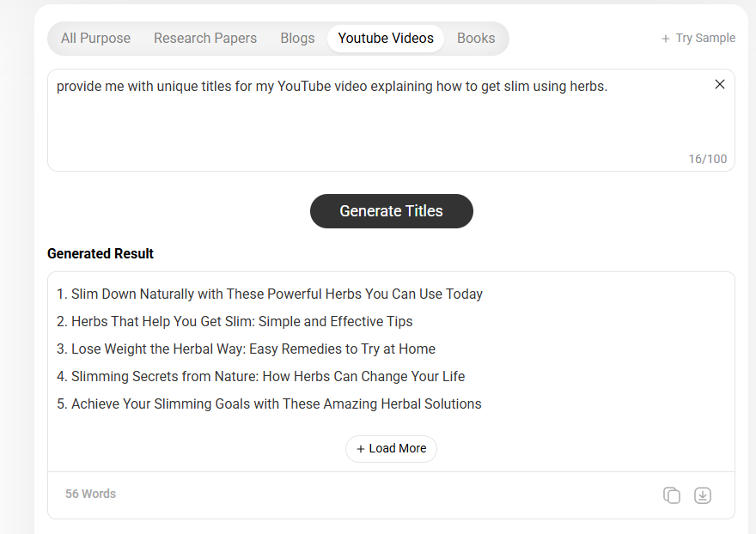Viewport: 756px width, 534px height.
Task: Click Load More to fetch additional titles
Action: 391,448
